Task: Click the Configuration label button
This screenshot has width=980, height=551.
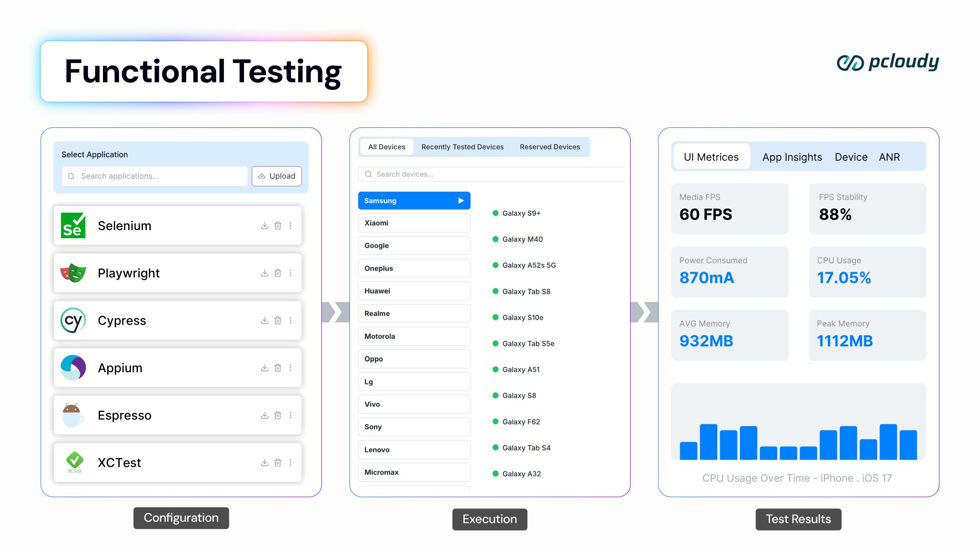Action: point(181,518)
